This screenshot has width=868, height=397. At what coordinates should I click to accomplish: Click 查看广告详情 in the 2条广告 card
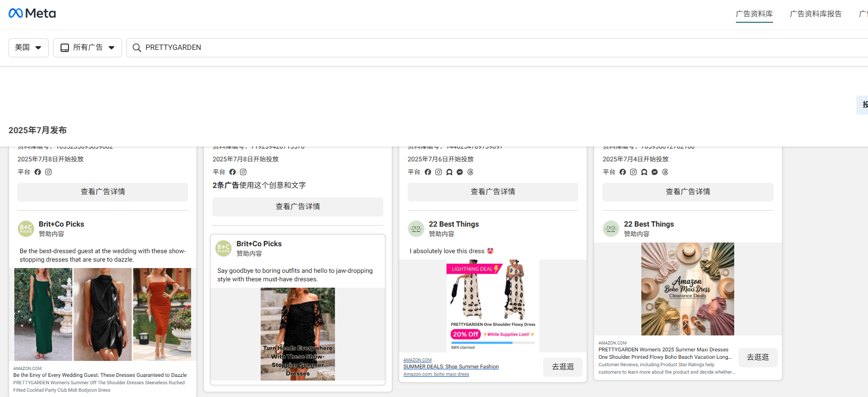298,206
